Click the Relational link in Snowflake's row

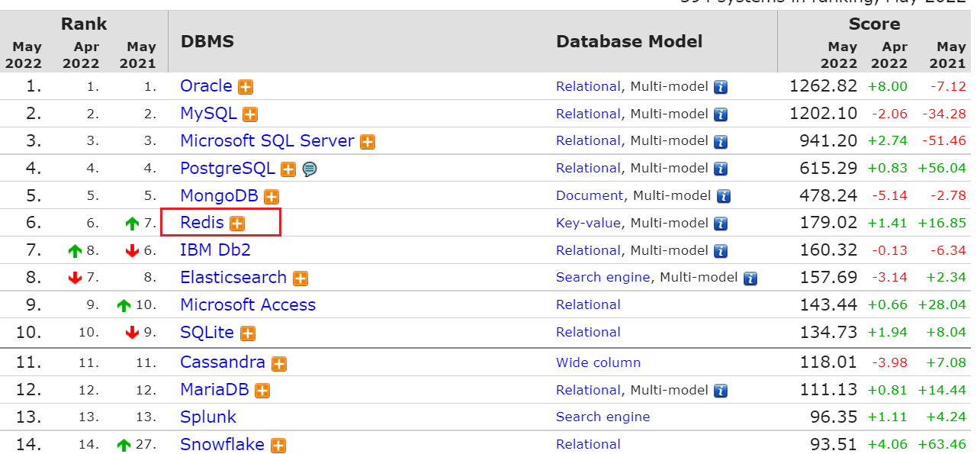click(588, 444)
